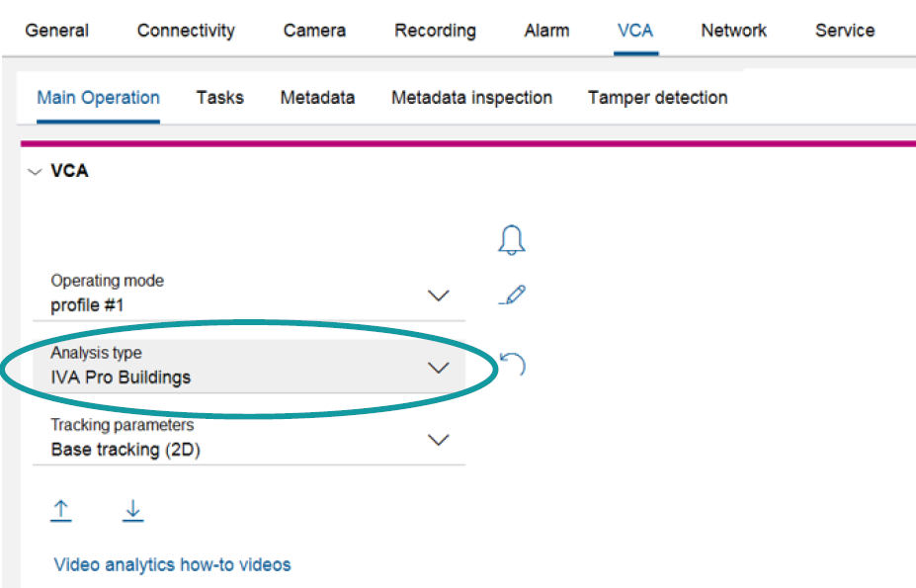Download the configuration via the down-arrow icon
The height and width of the screenshot is (588, 916).
[132, 510]
